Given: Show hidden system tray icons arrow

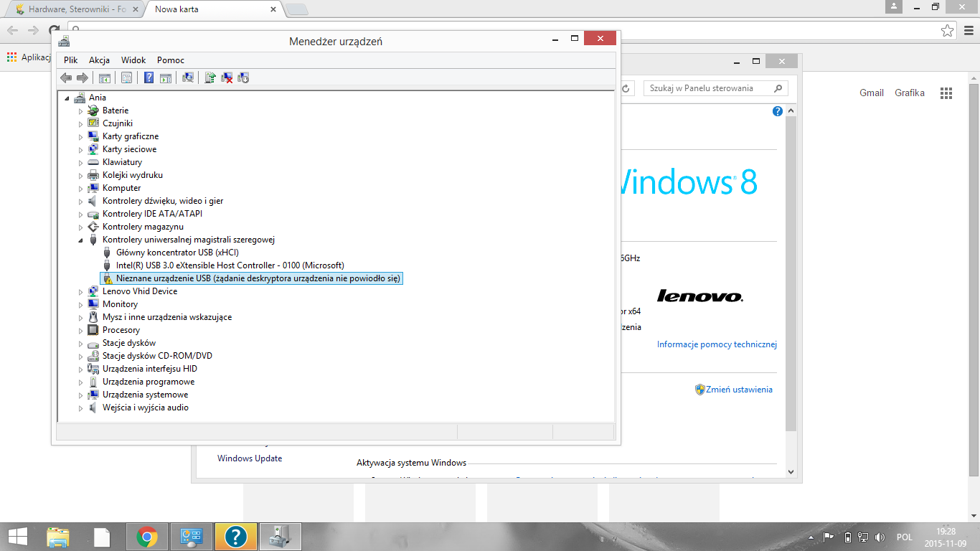Looking at the screenshot, I should click(810, 537).
